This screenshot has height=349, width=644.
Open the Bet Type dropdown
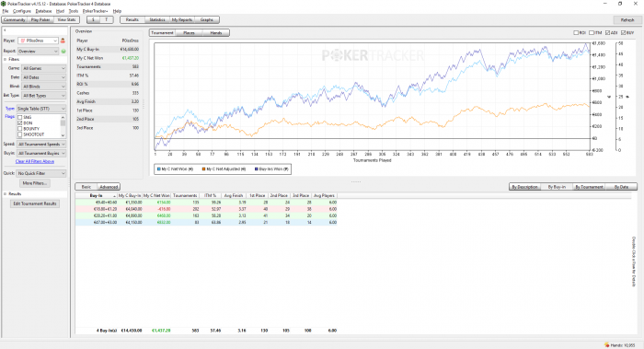(x=43, y=96)
